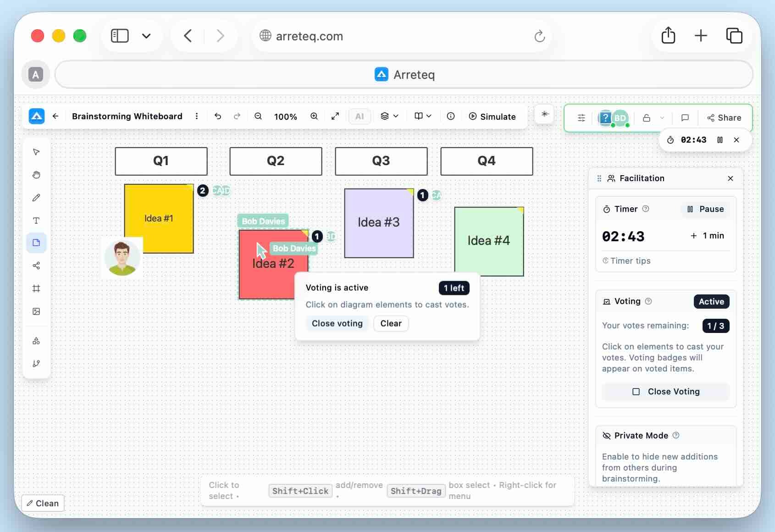Pick the pencil drawing tool
Screen dimensions: 775x532
(x=37, y=198)
